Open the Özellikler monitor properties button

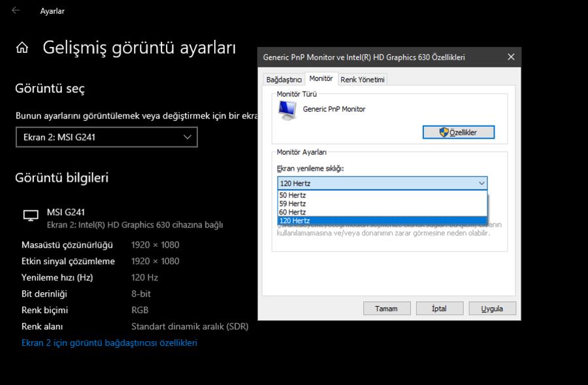tap(458, 132)
